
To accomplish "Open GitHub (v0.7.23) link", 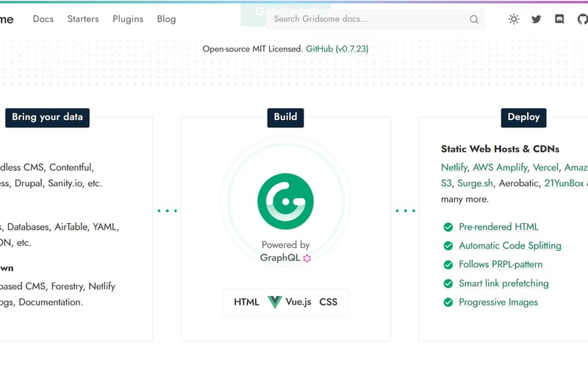I will point(337,49).
